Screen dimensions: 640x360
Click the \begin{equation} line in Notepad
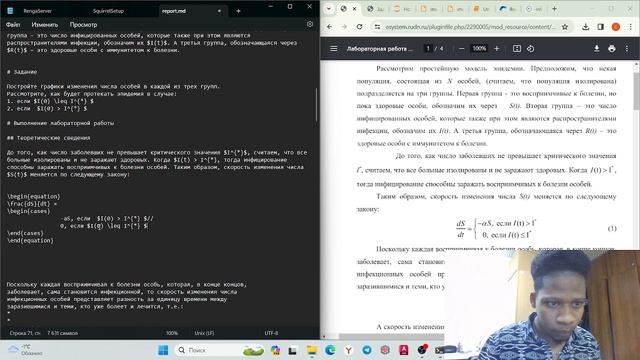[x=33, y=196]
